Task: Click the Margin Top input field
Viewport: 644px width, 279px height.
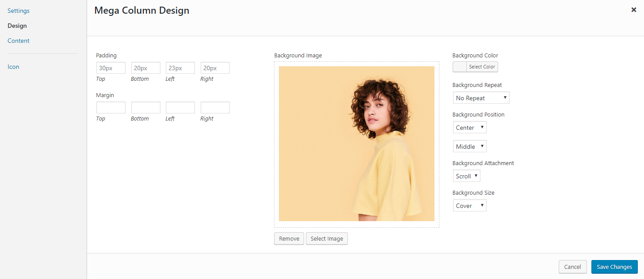Action: (x=111, y=108)
